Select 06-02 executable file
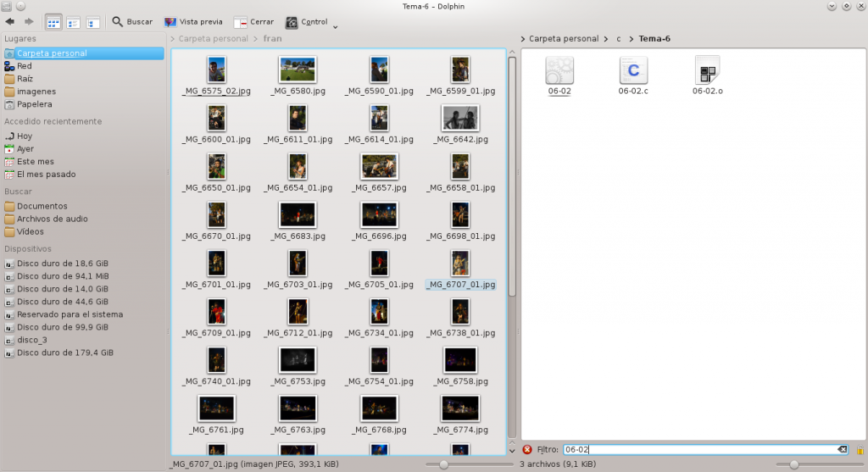This screenshot has width=868, height=472. tap(559, 75)
